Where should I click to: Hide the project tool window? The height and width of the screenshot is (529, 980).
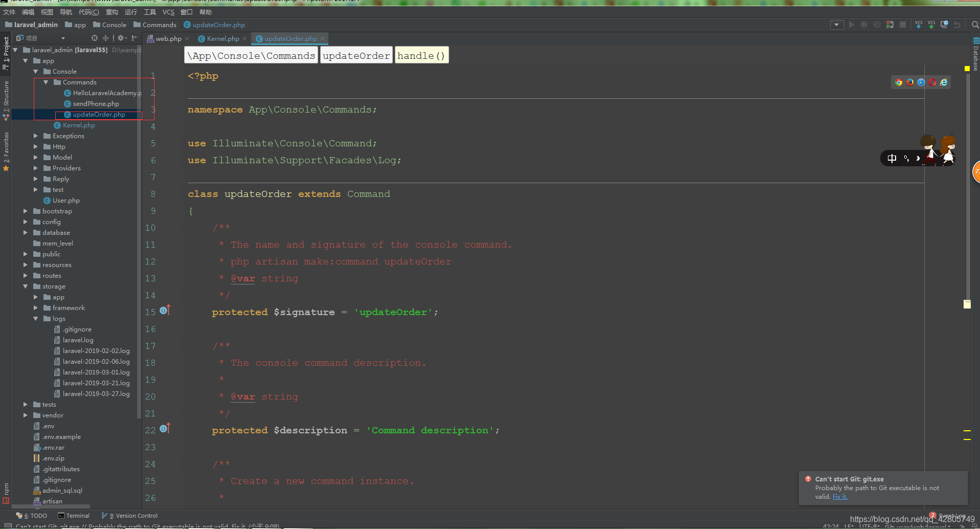[135, 38]
